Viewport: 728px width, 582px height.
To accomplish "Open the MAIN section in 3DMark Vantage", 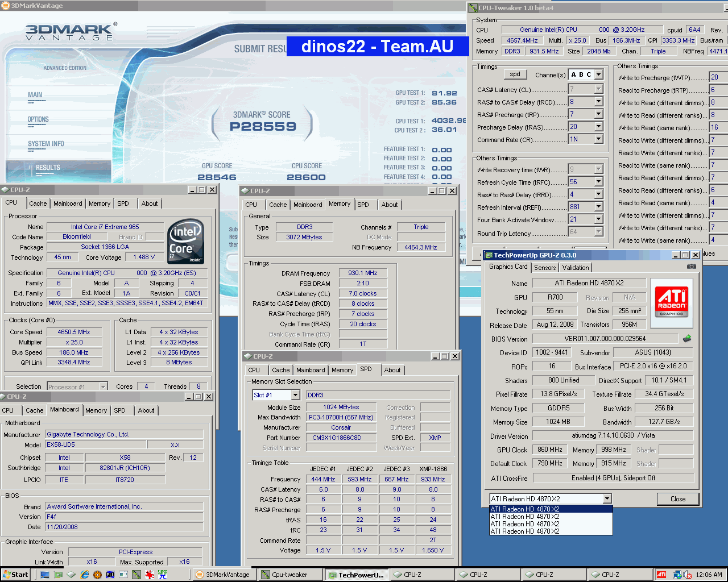I will coord(35,95).
